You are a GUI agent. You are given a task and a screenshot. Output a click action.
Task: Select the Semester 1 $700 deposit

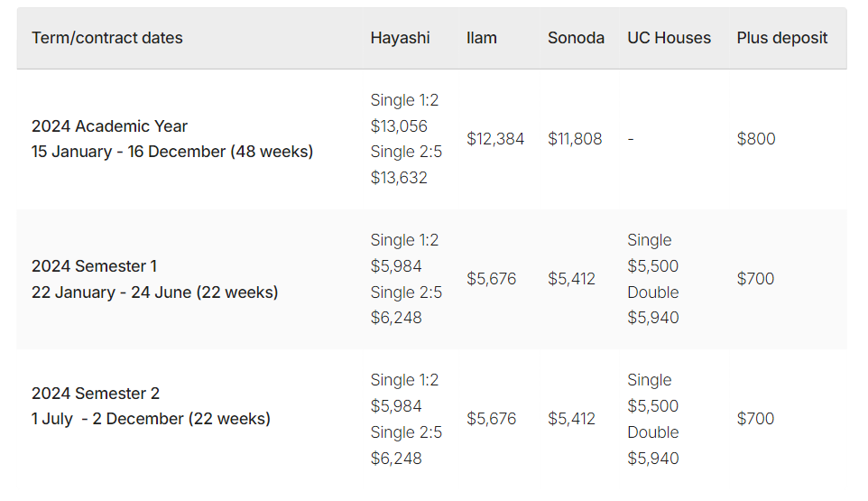click(x=755, y=279)
